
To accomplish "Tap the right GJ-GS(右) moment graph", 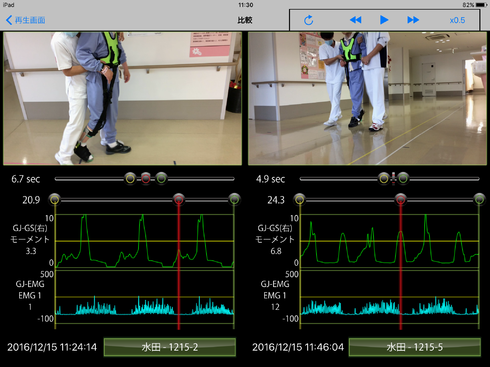I will tap(389, 241).
